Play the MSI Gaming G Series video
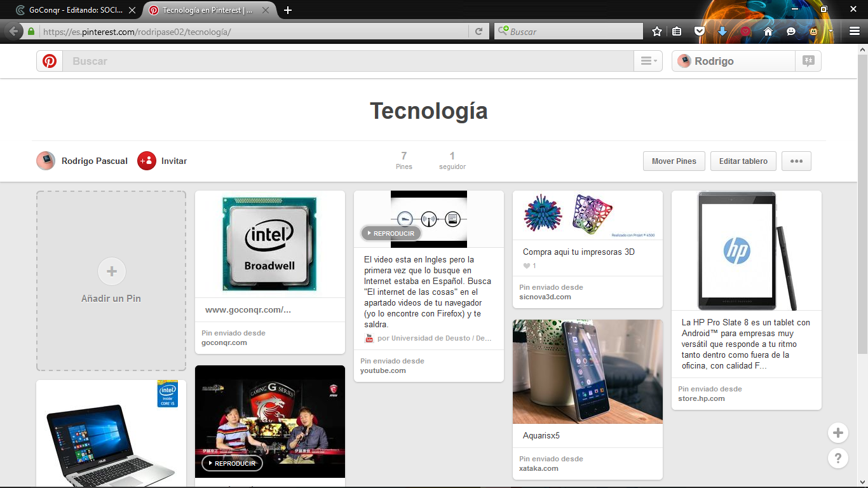 (232, 463)
